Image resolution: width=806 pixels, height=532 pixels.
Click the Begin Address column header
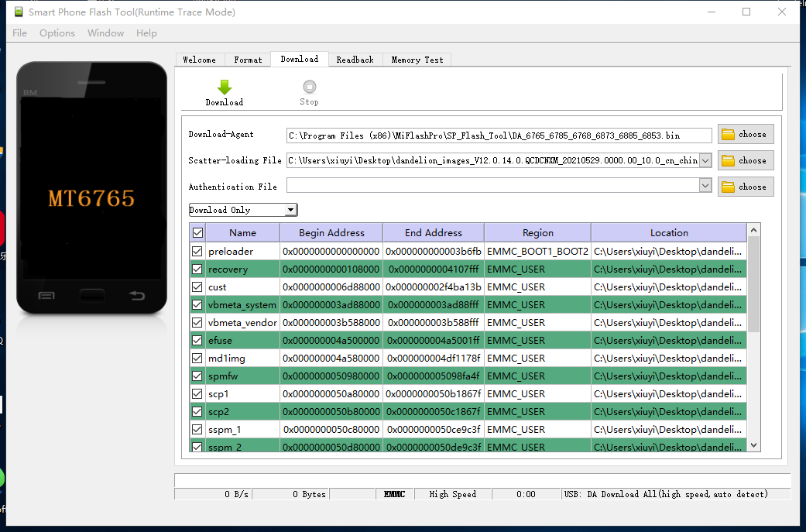coord(331,233)
